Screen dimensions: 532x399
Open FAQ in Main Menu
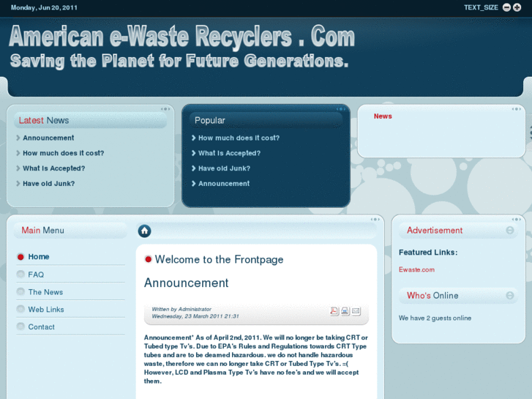[36, 275]
